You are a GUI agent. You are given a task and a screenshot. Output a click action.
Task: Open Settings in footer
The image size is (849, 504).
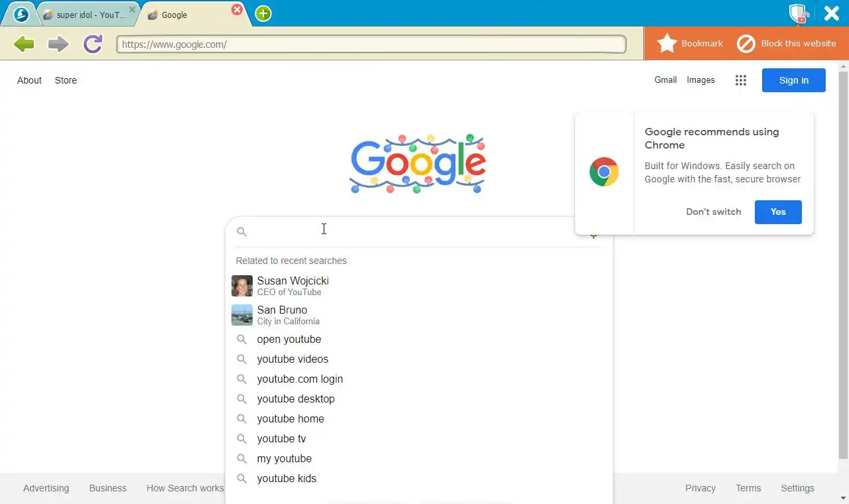(797, 488)
